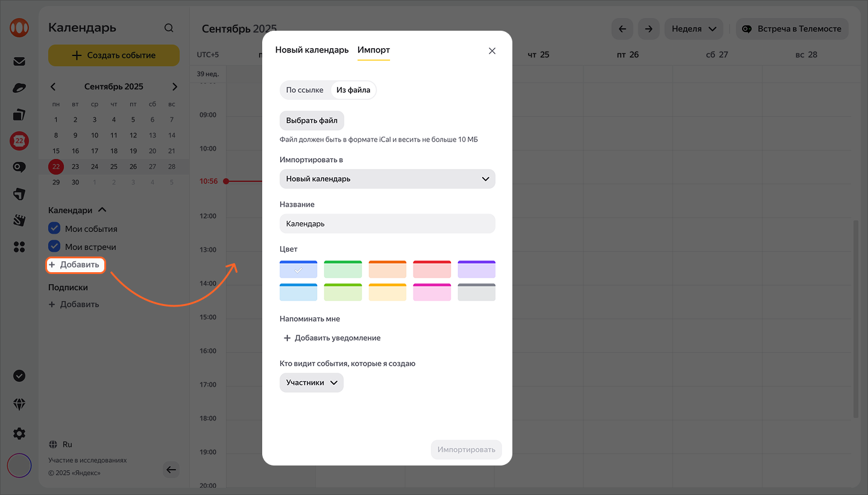Image resolution: width=868 pixels, height=495 pixels.
Task: Open the all services grid icon
Action: (x=19, y=247)
